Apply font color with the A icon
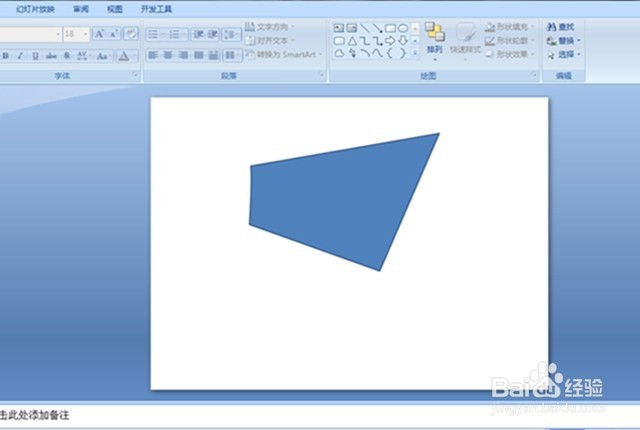This screenshot has width=640, height=430. click(x=124, y=56)
